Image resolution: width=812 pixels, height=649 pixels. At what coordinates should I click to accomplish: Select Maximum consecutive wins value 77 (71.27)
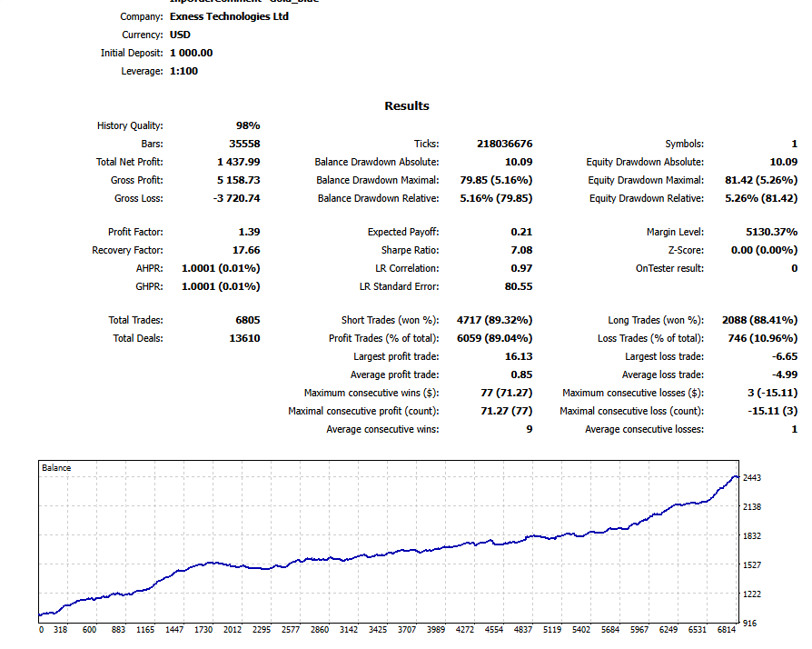tap(507, 393)
